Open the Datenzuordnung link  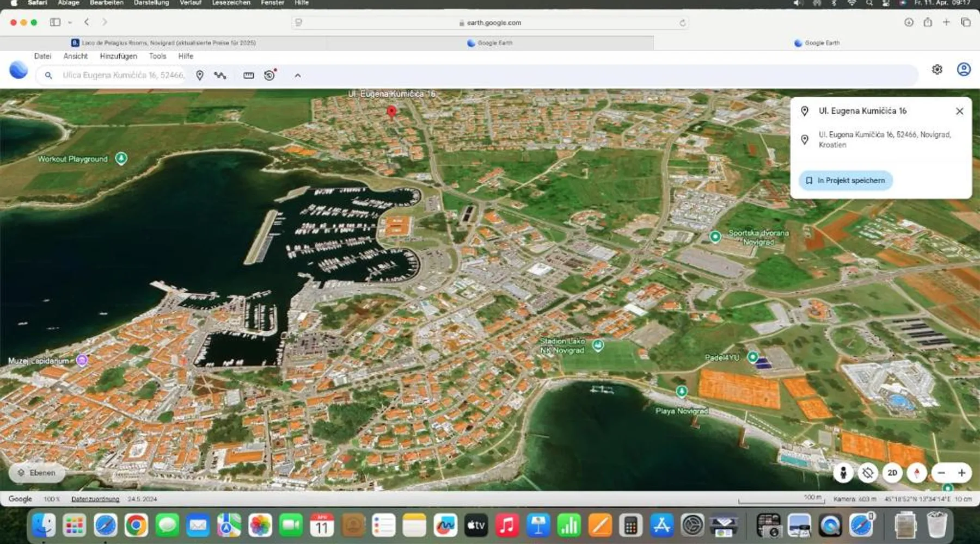coord(95,499)
